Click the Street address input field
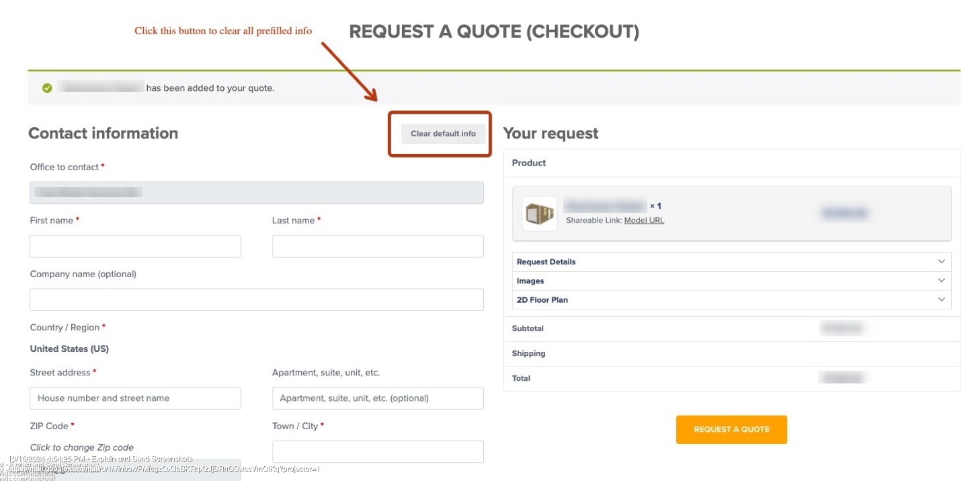This screenshot has height=481, width=980. [x=135, y=398]
